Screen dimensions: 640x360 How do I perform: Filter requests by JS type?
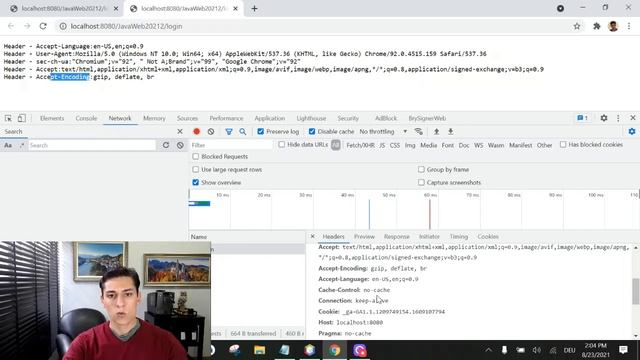point(382,145)
